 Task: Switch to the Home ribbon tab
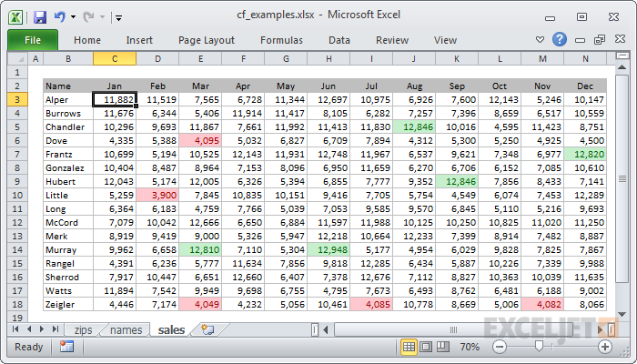tap(87, 40)
